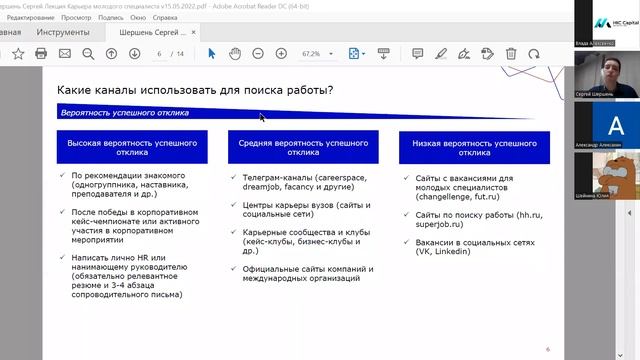
Task: Select the bear cartoon avatar participant
Action: pyautogui.click(x=607, y=176)
